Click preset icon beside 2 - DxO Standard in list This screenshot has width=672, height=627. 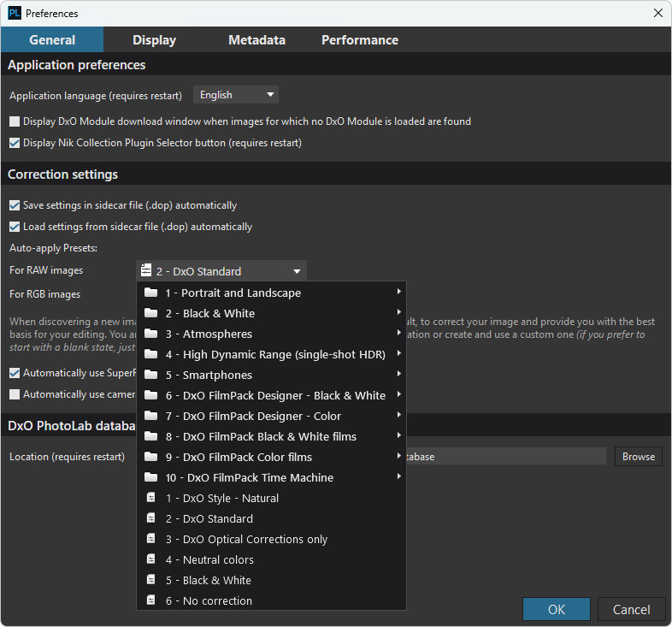point(150,518)
